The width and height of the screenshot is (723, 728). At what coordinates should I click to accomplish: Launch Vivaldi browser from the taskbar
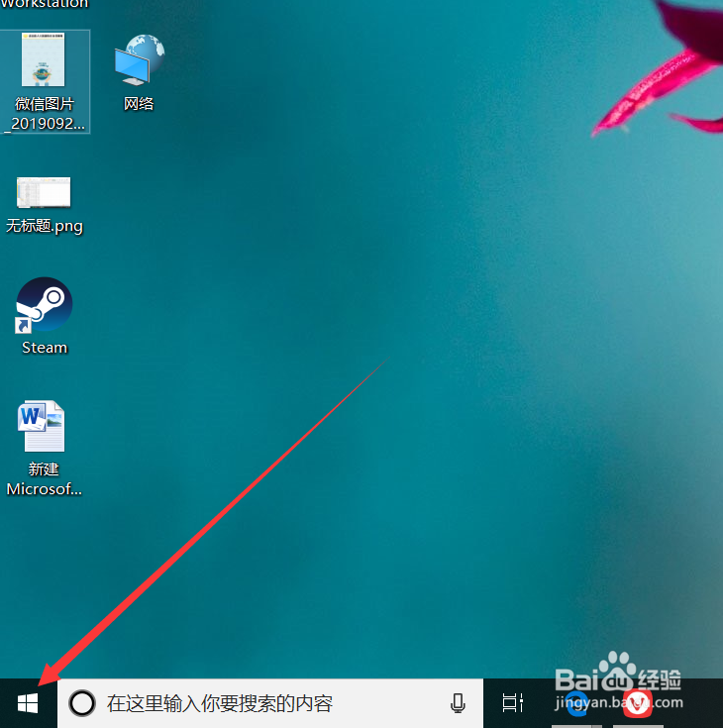pos(637,703)
